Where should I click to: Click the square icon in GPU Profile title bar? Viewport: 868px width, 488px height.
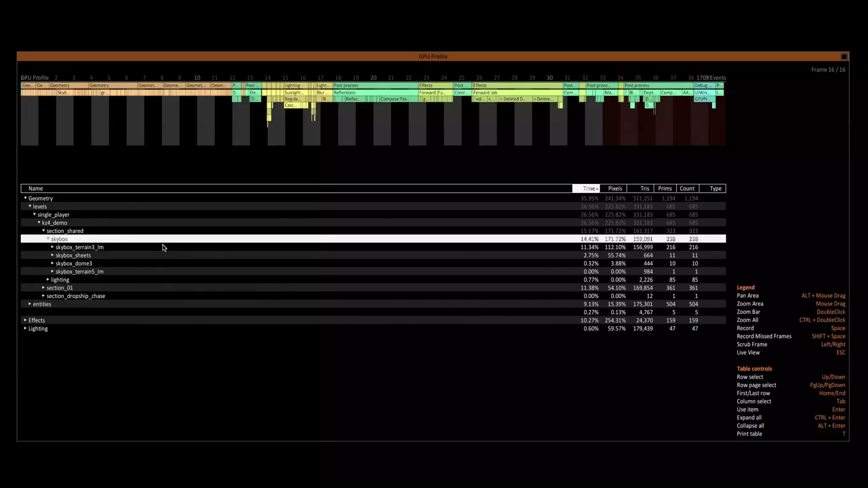point(844,57)
